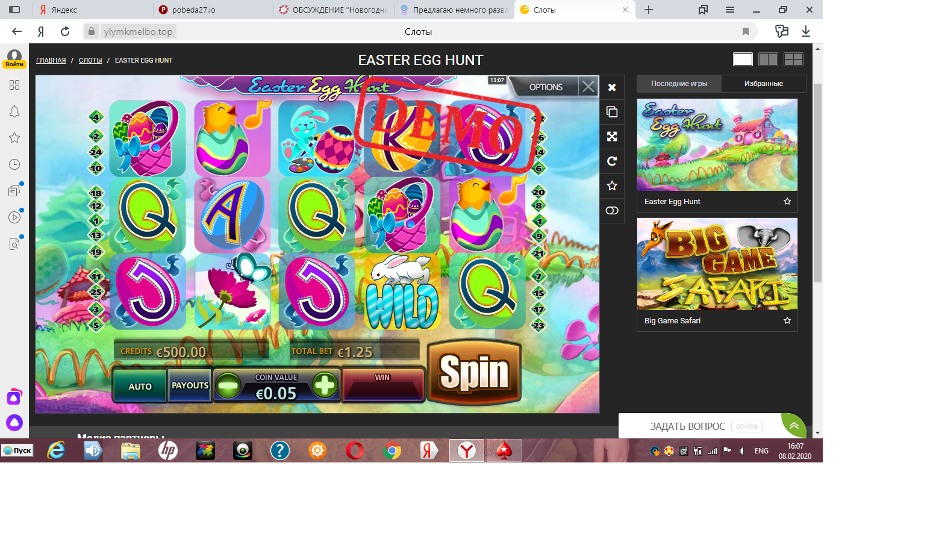Close the options with the X beside OPTIONS
Screen dimensions: 936x560
click(588, 87)
